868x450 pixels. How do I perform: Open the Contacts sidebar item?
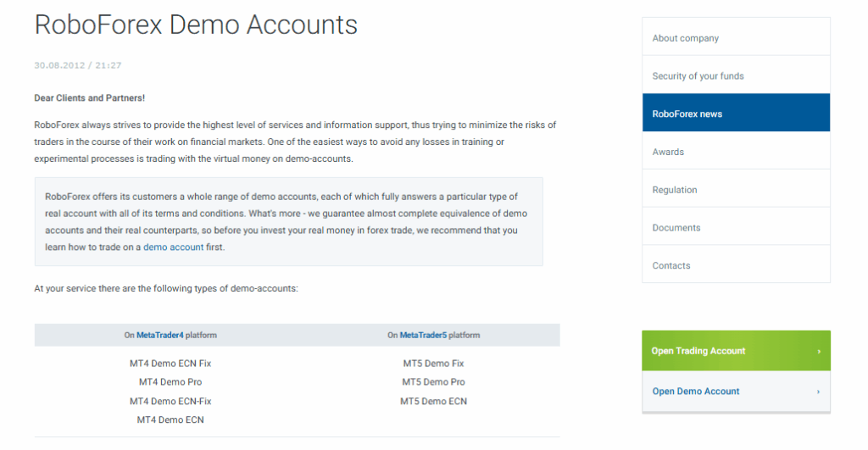pos(736,264)
